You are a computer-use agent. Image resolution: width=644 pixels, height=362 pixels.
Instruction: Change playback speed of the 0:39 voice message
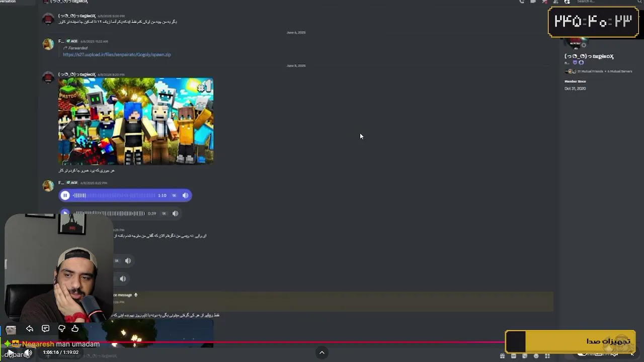(164, 214)
